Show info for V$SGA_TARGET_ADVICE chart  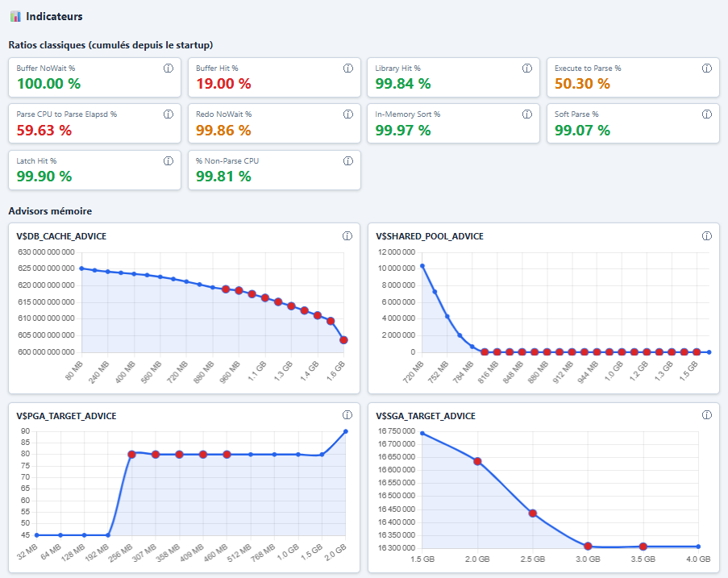point(707,415)
